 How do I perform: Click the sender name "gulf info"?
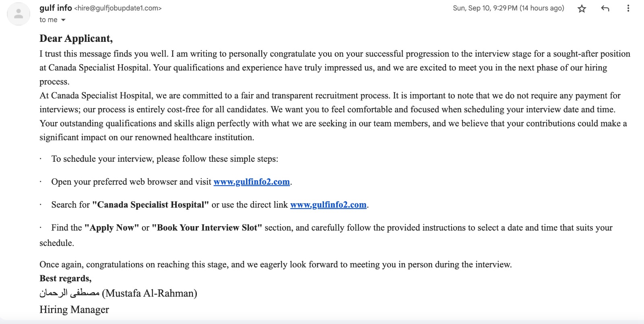(56, 8)
